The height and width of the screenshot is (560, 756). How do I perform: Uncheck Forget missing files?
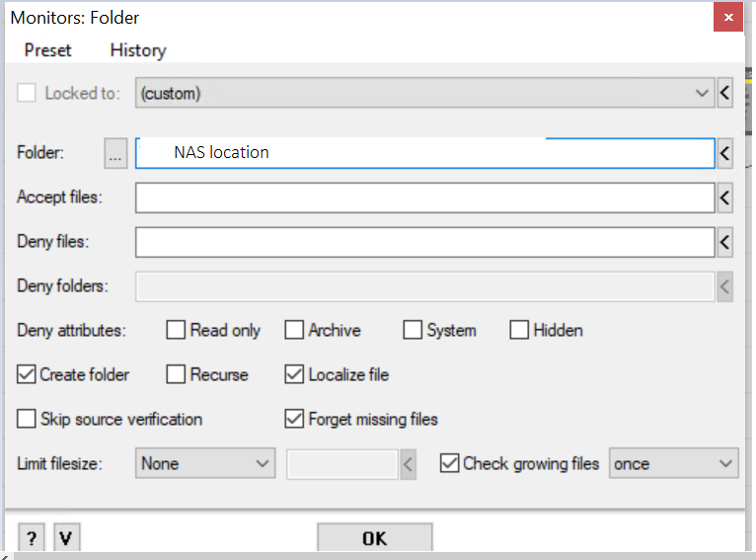pyautogui.click(x=294, y=419)
